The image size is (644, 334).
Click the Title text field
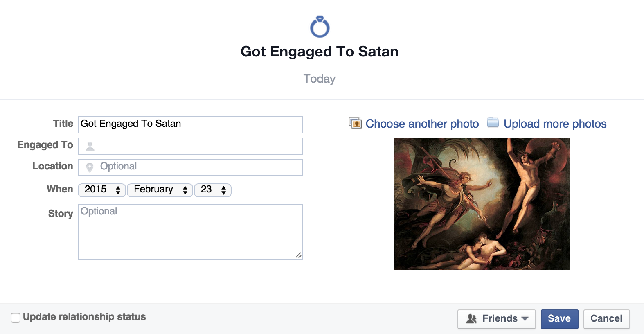pyautogui.click(x=190, y=124)
